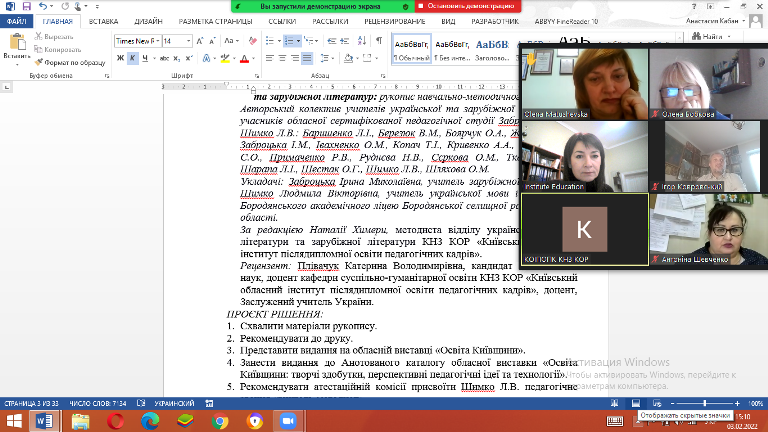This screenshot has height=432, width=768.
Task: Click the yellow text highlight color button
Action: 225,58
